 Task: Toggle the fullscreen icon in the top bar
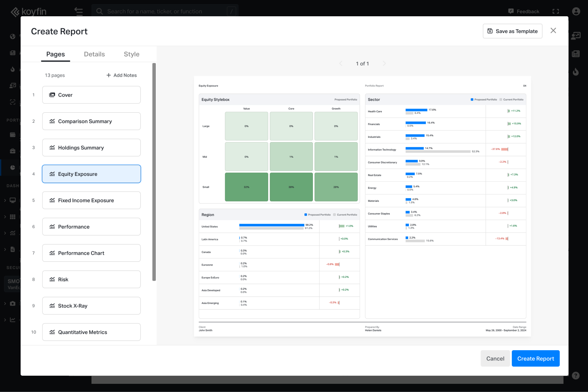pyautogui.click(x=556, y=11)
